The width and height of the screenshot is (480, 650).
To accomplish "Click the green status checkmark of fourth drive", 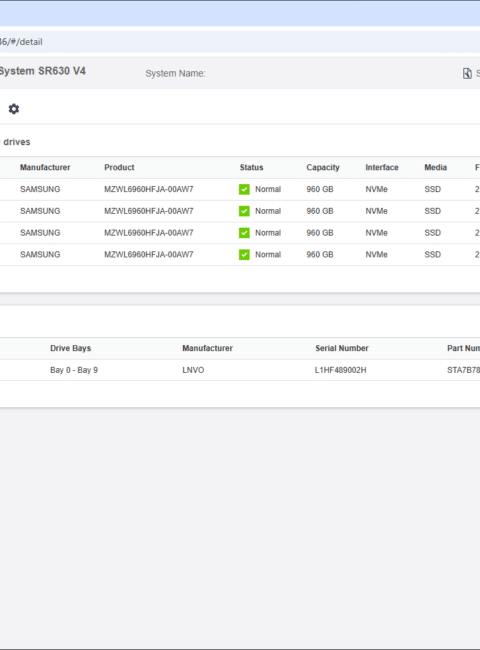I will (244, 255).
